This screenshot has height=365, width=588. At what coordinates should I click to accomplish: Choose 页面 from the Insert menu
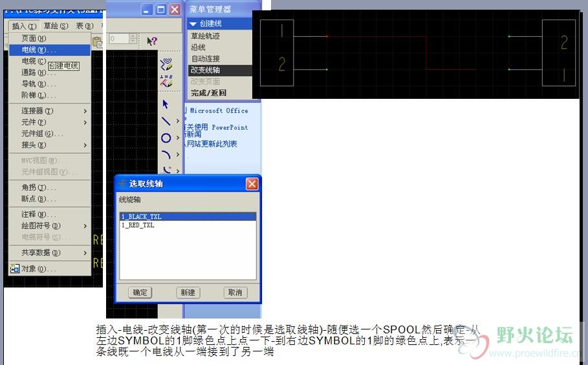coord(50,38)
